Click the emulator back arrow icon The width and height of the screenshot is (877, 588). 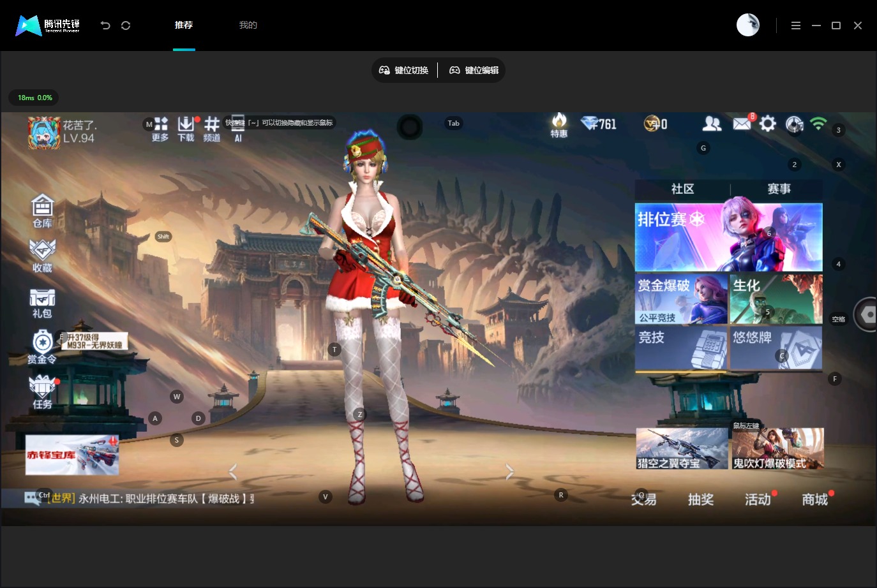click(105, 26)
